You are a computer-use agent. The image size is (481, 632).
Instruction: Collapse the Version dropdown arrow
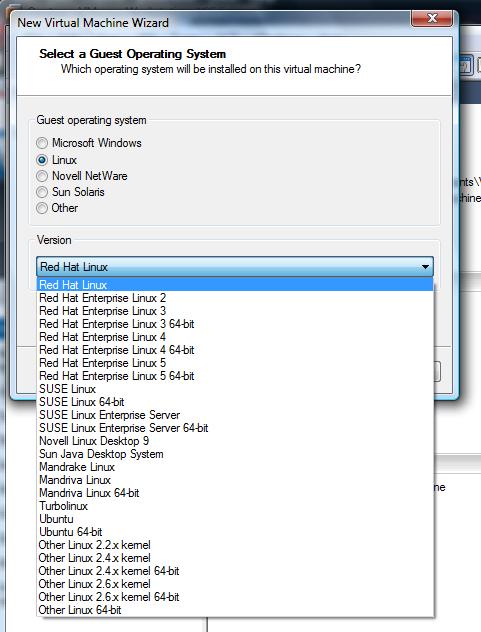[x=425, y=267]
